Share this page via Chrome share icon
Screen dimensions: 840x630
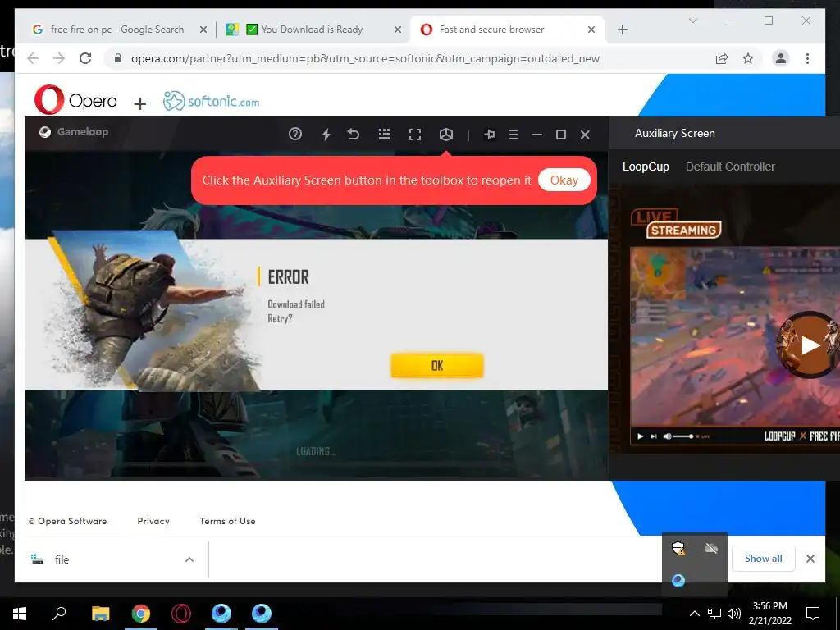click(x=722, y=58)
